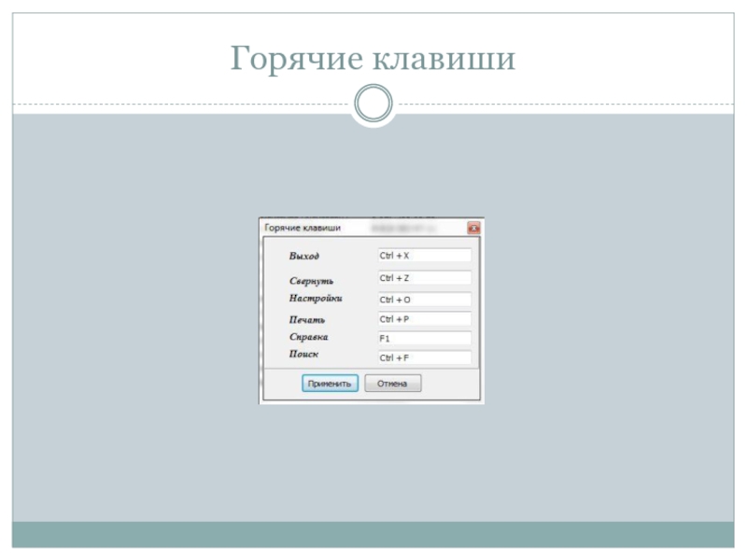Focus the Поиск hotkey field
The image size is (747, 560).
pos(424,357)
